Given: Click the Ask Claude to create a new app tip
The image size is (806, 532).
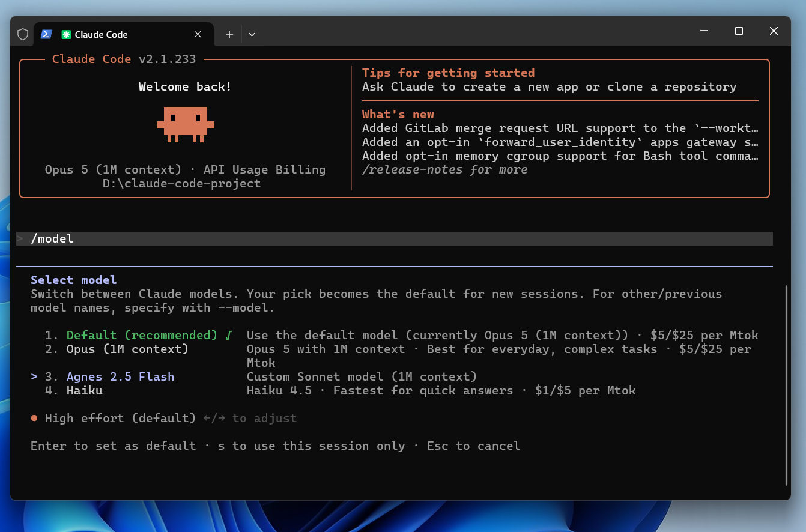Looking at the screenshot, I should pyautogui.click(x=549, y=86).
